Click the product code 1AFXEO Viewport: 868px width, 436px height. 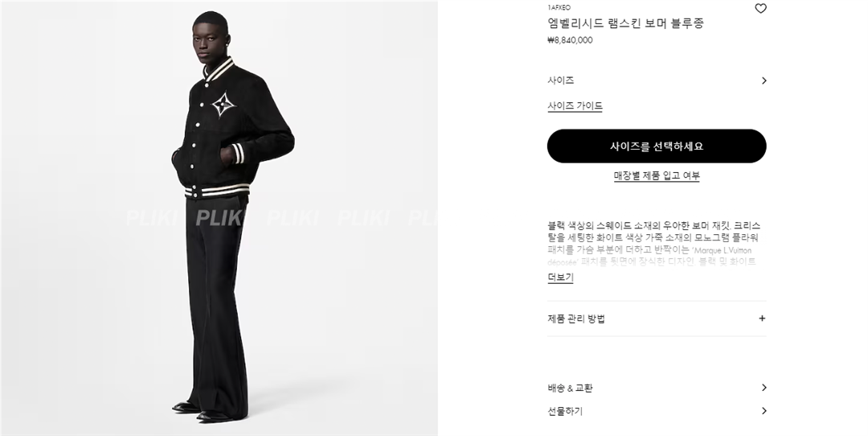[x=559, y=7]
